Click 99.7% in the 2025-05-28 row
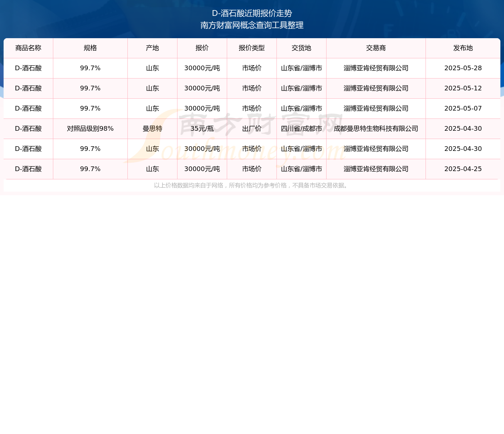 90,68
